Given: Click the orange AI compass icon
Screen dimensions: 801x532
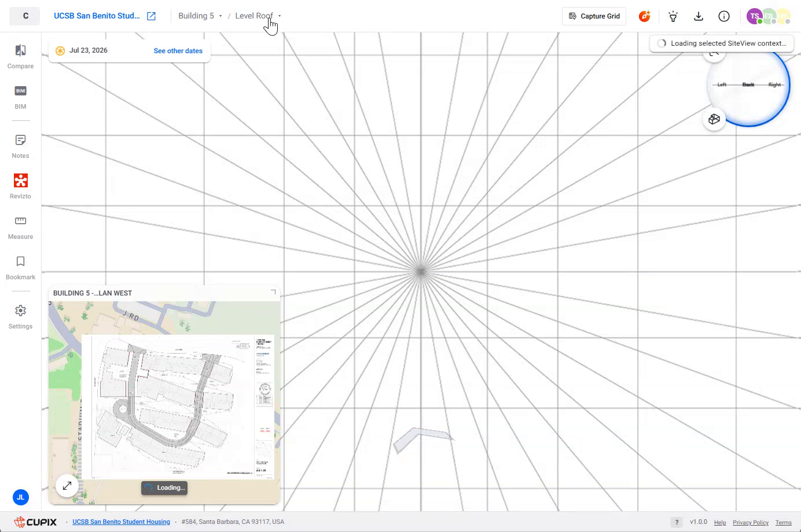Looking at the screenshot, I should click(644, 16).
